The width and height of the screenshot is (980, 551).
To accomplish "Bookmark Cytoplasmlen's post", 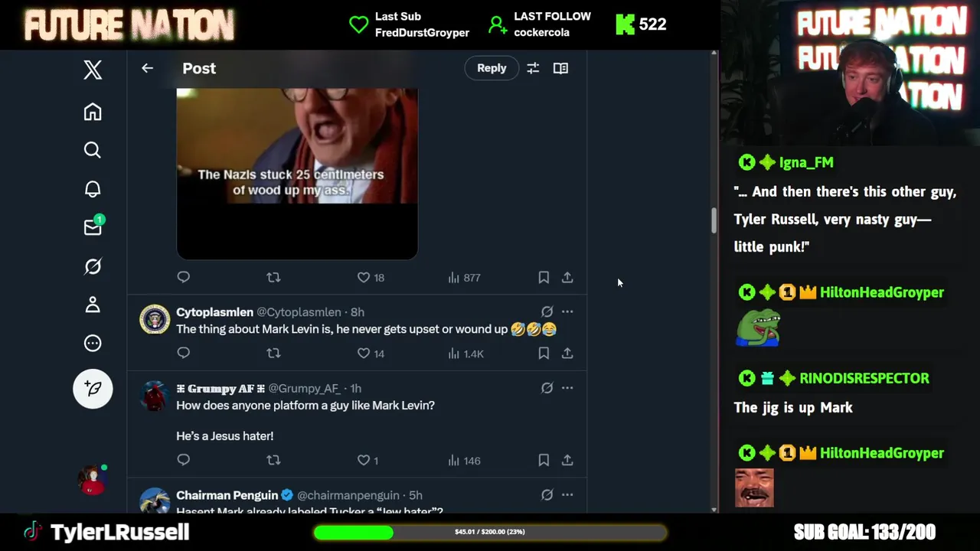I will (x=544, y=353).
